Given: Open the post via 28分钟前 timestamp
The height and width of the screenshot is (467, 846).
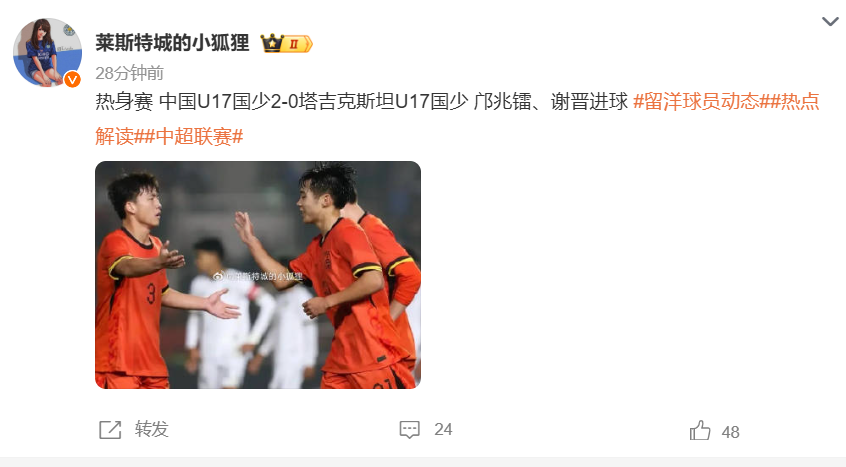Looking at the screenshot, I should (129, 73).
